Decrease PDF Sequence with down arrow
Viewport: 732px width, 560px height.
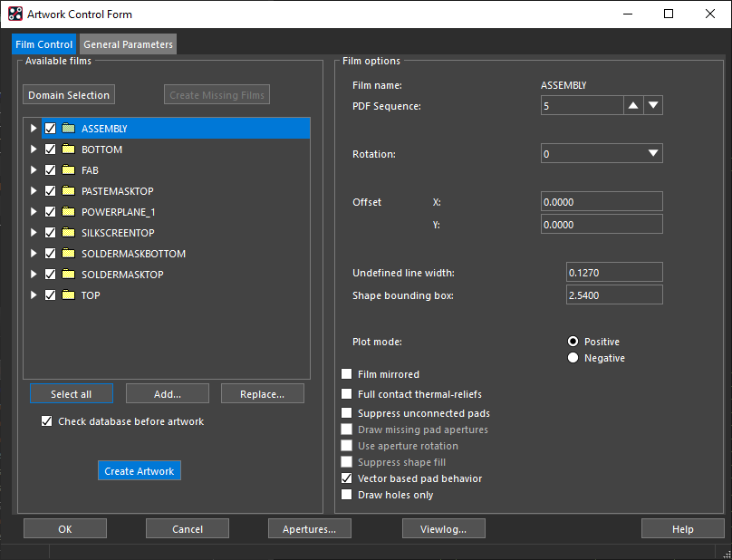coord(653,105)
